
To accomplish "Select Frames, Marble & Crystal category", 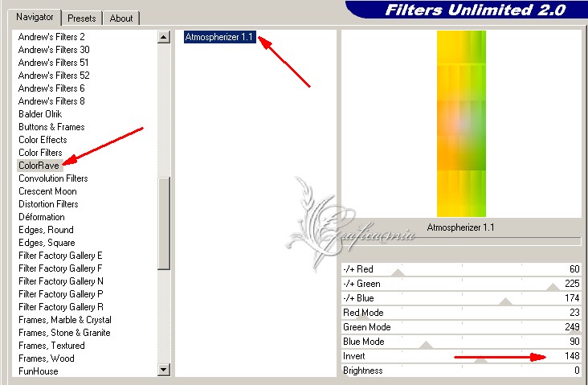I will [x=65, y=320].
